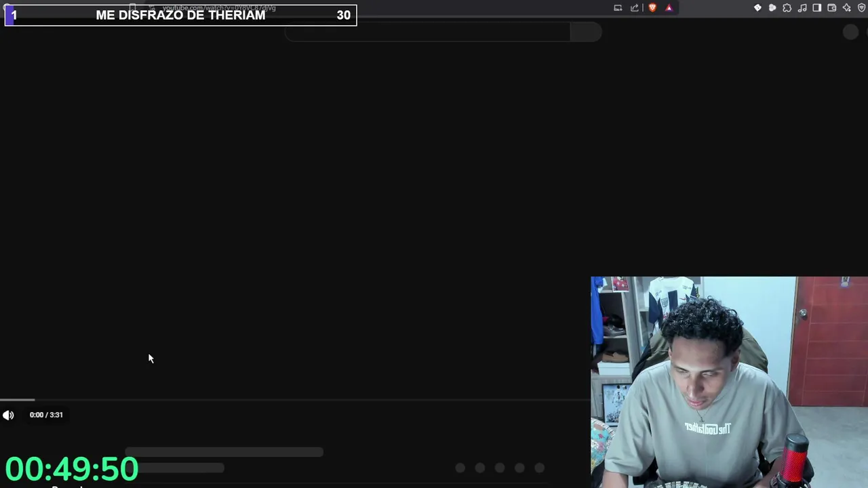Click the streamer webcam overlay
868x488 pixels.
coord(729,382)
